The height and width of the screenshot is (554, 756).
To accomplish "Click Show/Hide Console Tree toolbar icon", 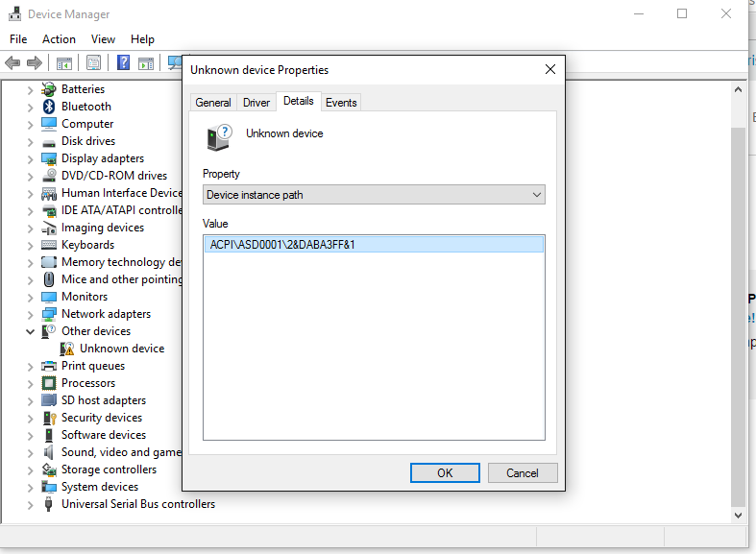I will click(63, 63).
